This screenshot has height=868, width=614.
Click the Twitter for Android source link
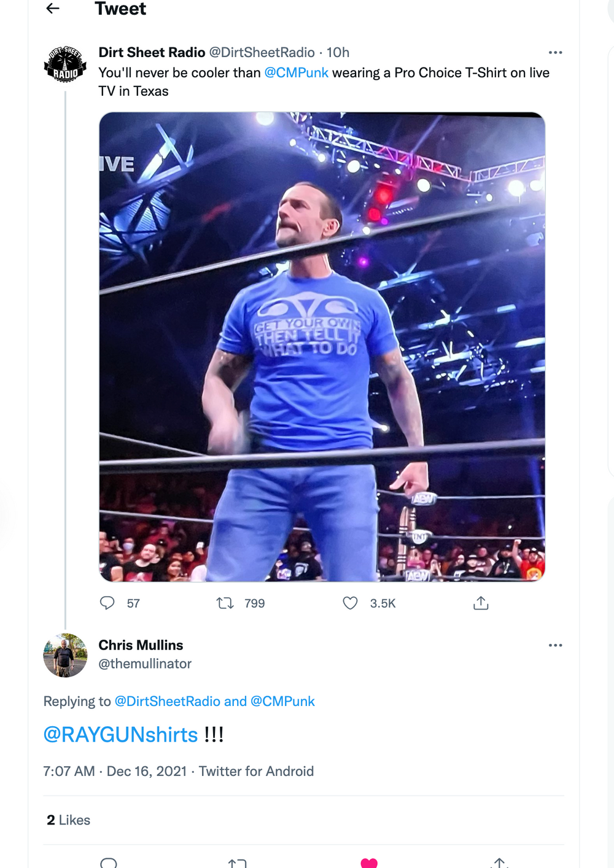tap(256, 771)
